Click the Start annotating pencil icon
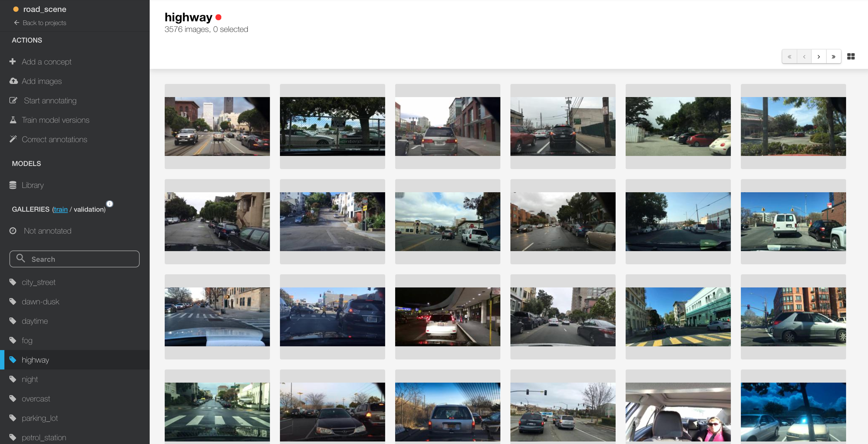 [14, 100]
